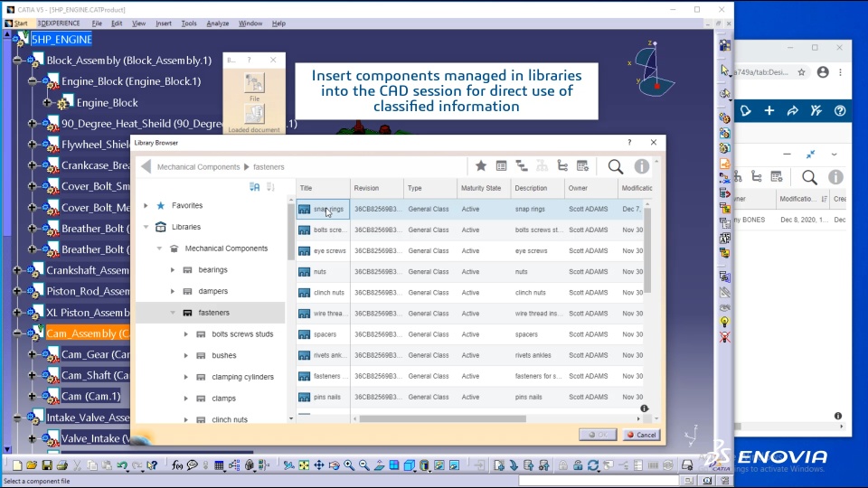Click the Library Browser help question mark
The image size is (868, 488).
(x=629, y=142)
